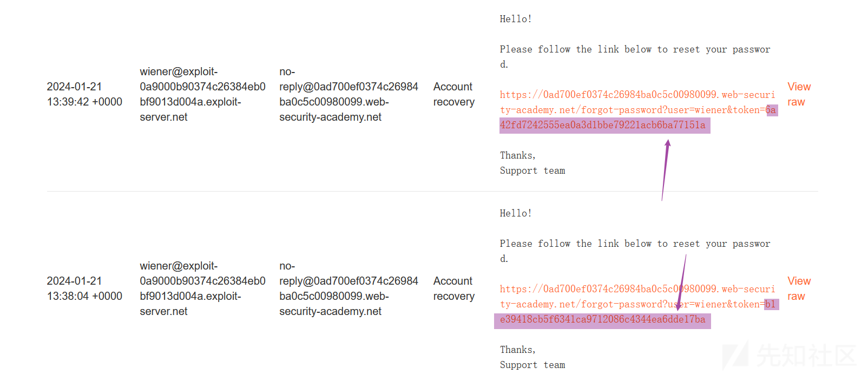This screenshot has height=374, width=868.
Task: Follow the reset link with token starting b1e394
Action: [x=637, y=304]
